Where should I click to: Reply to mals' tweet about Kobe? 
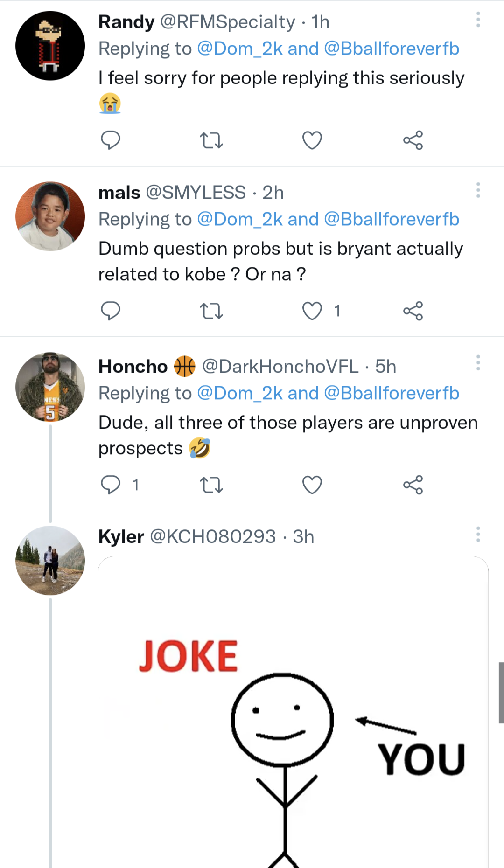(x=111, y=311)
